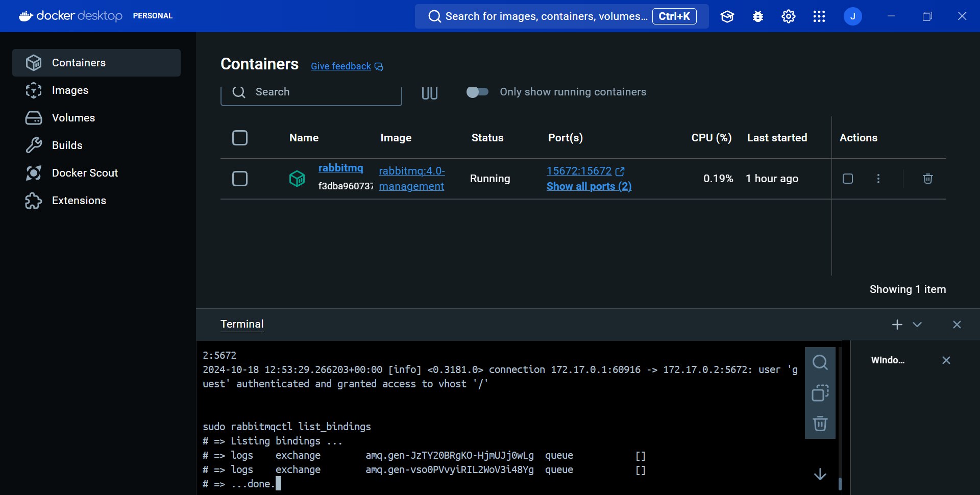This screenshot has width=980, height=495.
Task: Open the Volumes section in sidebar
Action: pyautogui.click(x=96, y=118)
